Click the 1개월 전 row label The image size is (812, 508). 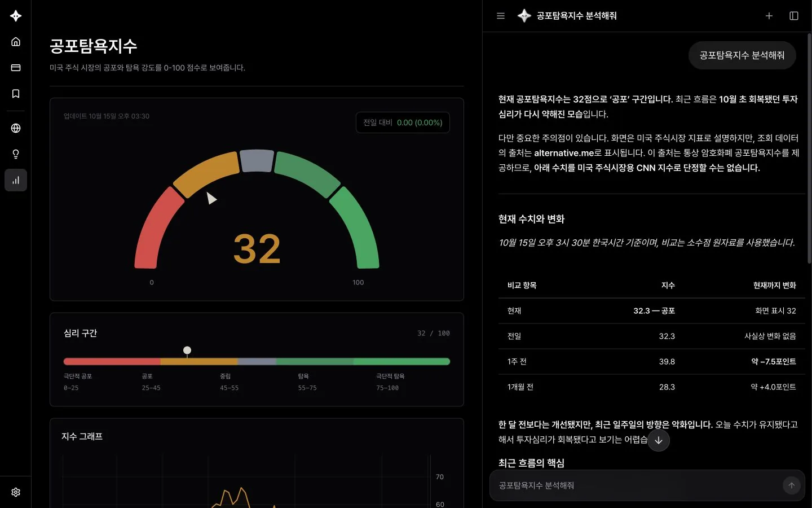click(520, 387)
